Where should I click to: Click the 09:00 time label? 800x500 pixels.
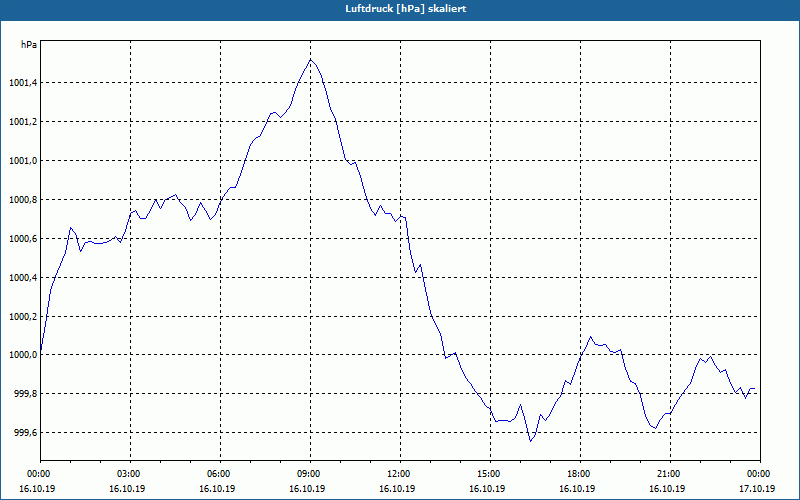pyautogui.click(x=310, y=474)
